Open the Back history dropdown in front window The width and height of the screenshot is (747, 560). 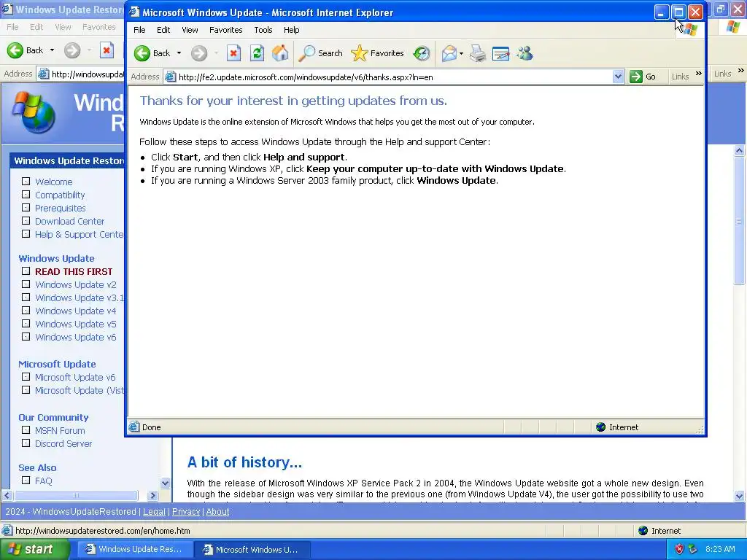click(179, 53)
